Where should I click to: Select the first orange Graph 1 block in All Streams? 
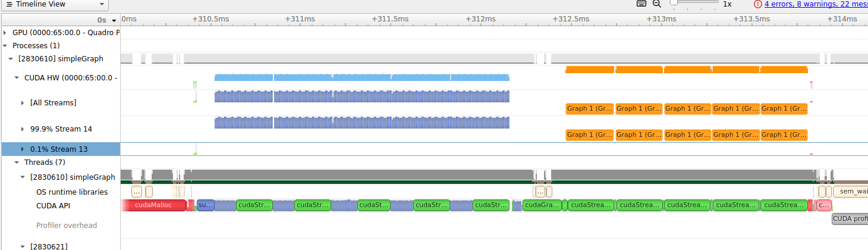pyautogui.click(x=589, y=109)
